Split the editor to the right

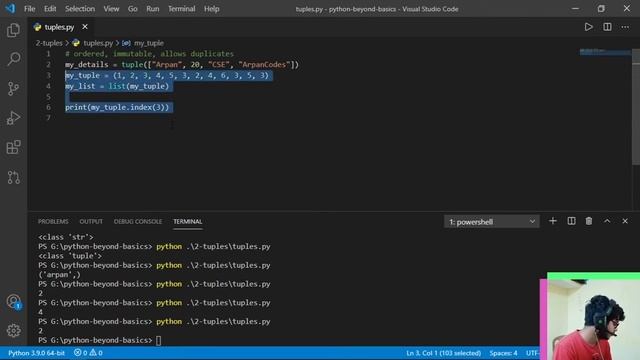(607, 27)
